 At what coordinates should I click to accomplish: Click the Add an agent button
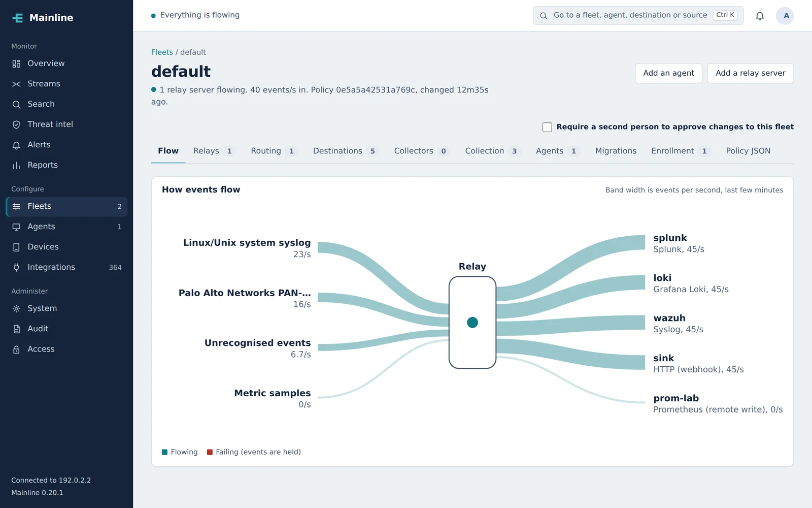pos(668,73)
